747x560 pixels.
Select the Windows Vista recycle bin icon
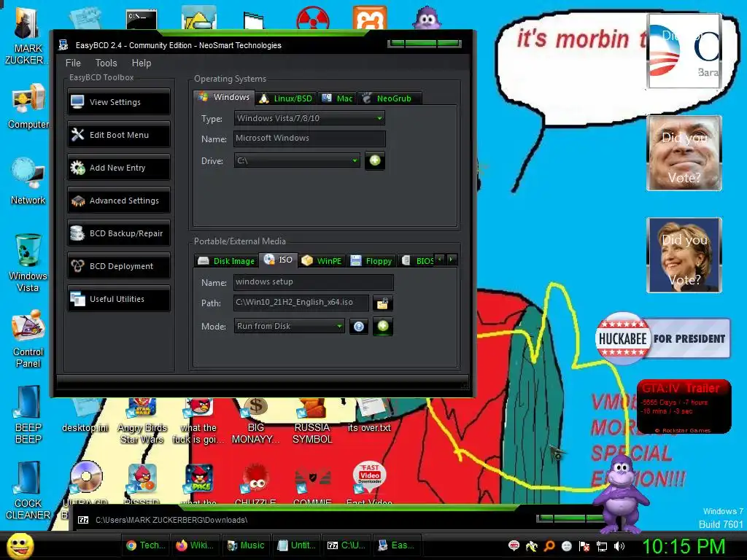pos(28,262)
